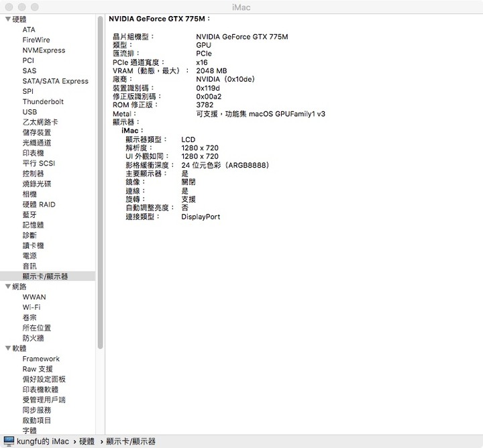
Task: Select PCI in the hardware list
Action: pos(28,60)
